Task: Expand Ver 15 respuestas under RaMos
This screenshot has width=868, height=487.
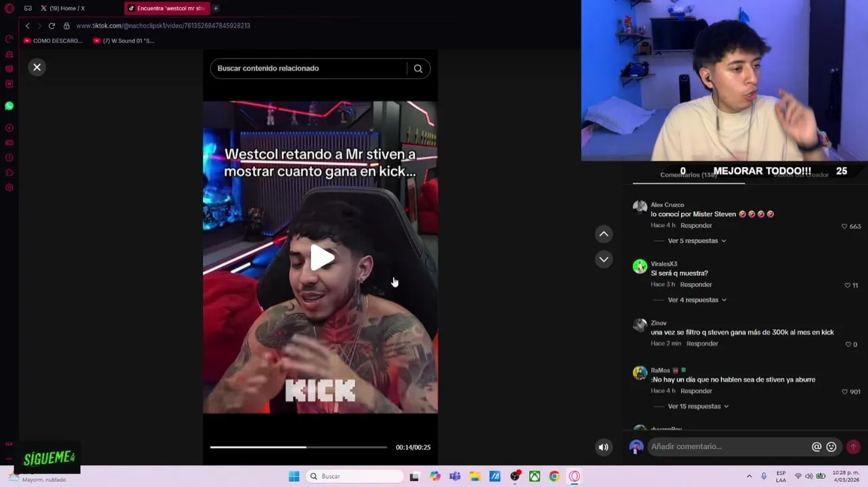Action: click(x=698, y=407)
